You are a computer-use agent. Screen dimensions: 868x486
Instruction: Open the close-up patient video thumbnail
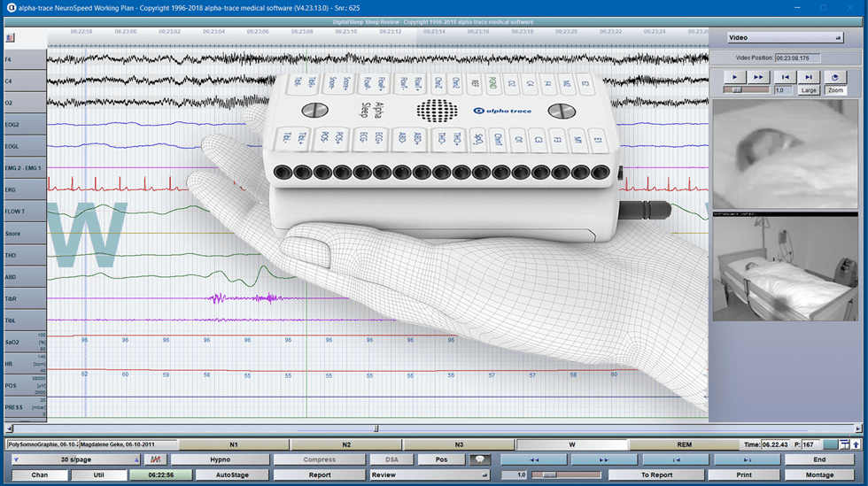point(785,154)
